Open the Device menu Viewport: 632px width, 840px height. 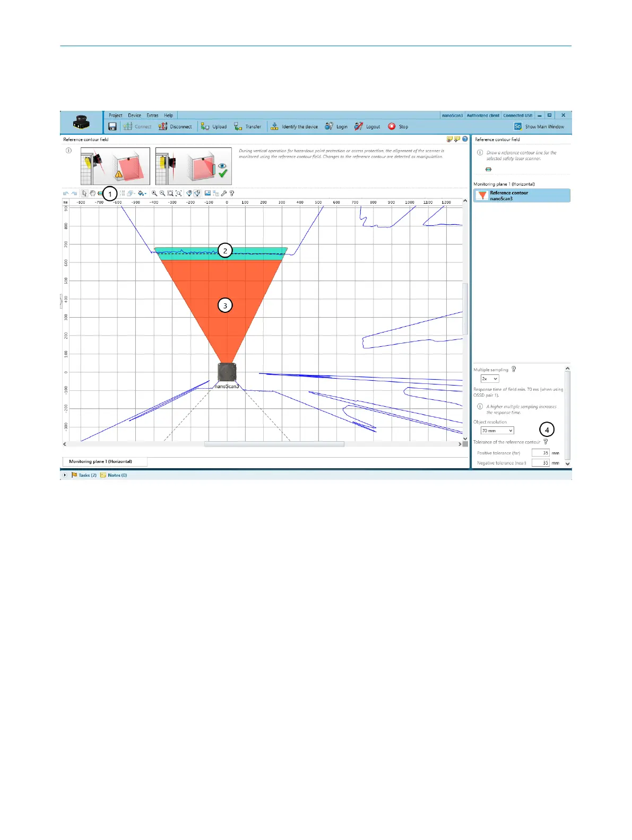point(134,115)
